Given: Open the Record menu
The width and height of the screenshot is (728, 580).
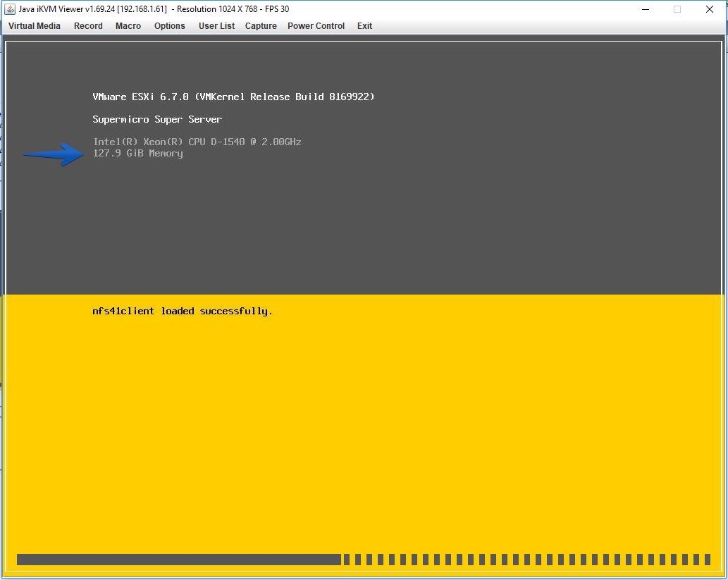Looking at the screenshot, I should click(x=88, y=26).
